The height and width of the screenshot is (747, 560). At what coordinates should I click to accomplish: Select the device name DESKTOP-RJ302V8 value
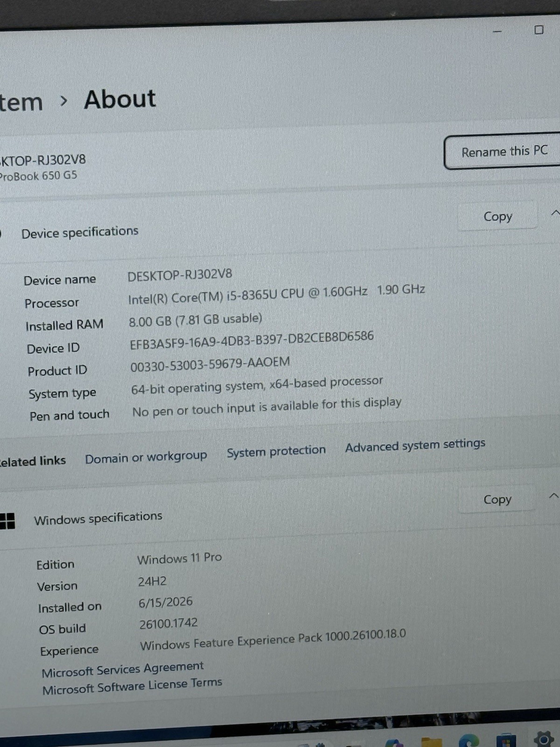click(x=180, y=275)
